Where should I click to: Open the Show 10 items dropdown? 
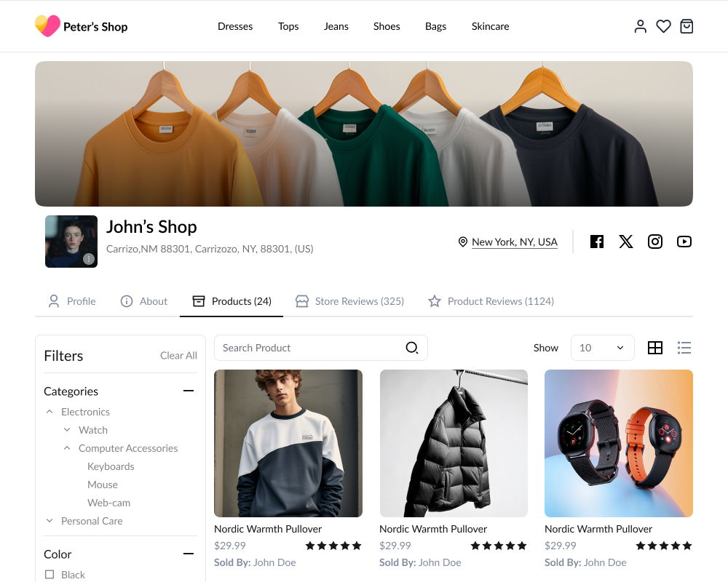coord(602,348)
